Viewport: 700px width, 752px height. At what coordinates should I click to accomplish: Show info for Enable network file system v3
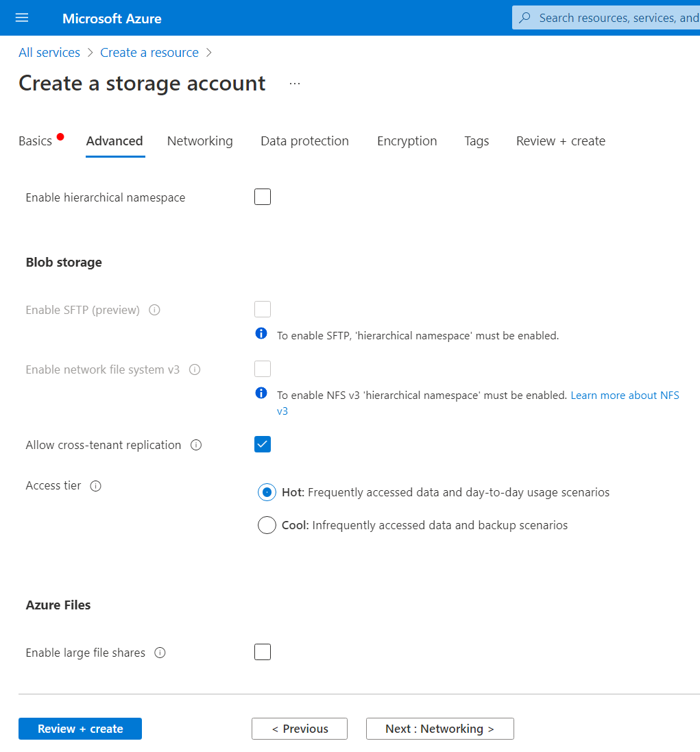pos(195,369)
